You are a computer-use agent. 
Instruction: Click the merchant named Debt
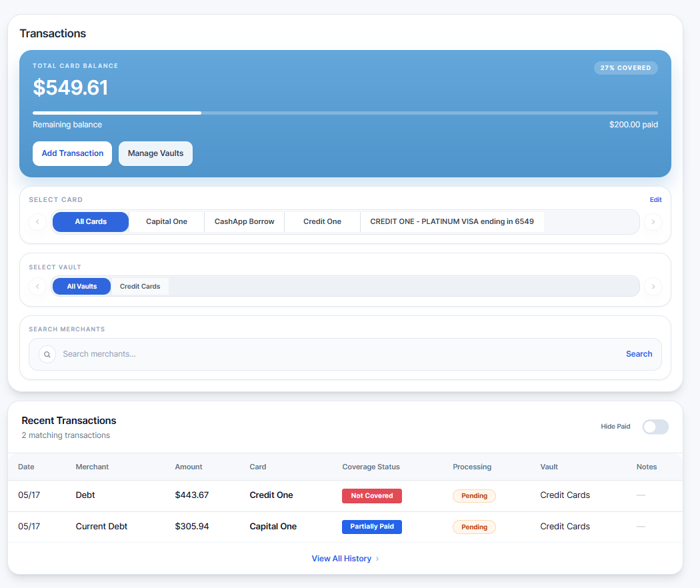(85, 495)
